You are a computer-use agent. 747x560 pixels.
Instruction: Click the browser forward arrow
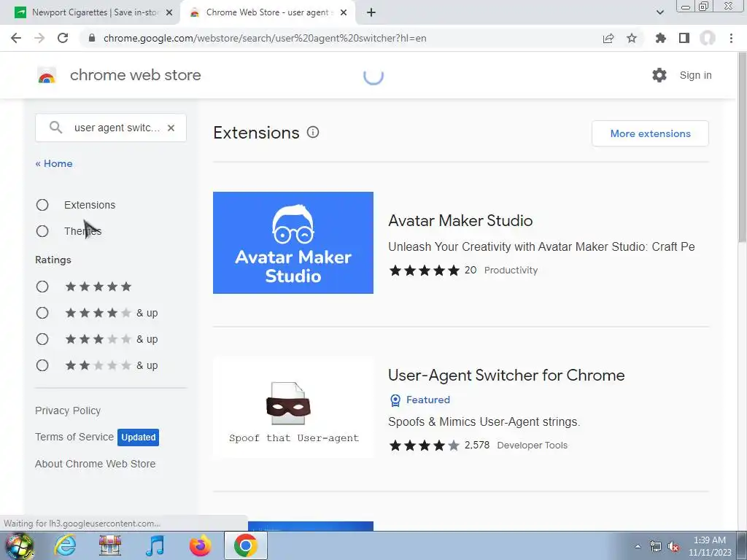point(39,38)
